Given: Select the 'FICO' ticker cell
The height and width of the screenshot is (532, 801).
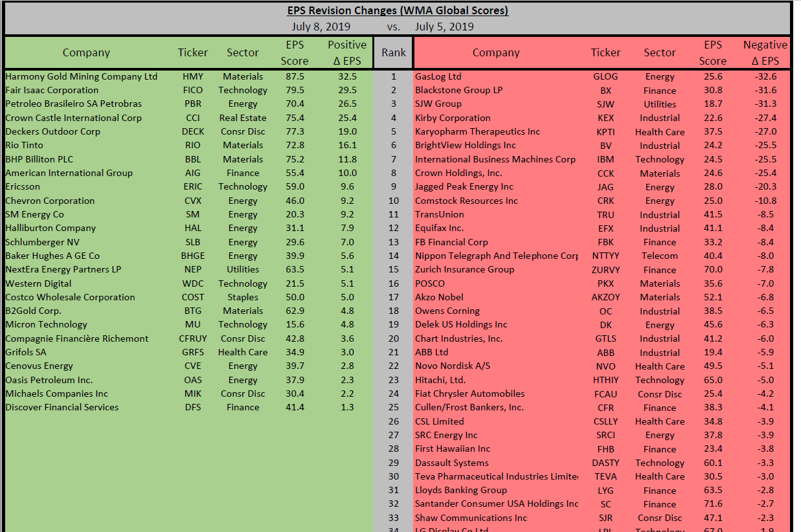Looking at the screenshot, I should point(193,90).
